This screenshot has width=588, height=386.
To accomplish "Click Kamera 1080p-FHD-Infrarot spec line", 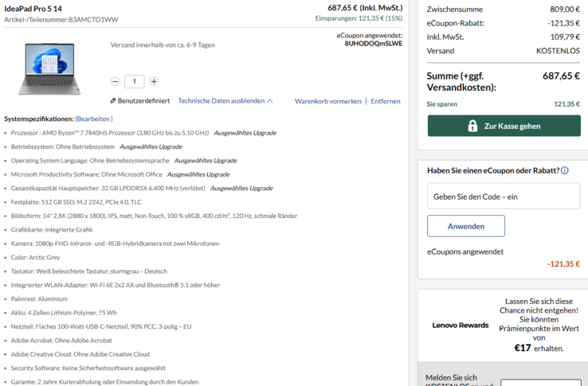I will coord(115,244).
